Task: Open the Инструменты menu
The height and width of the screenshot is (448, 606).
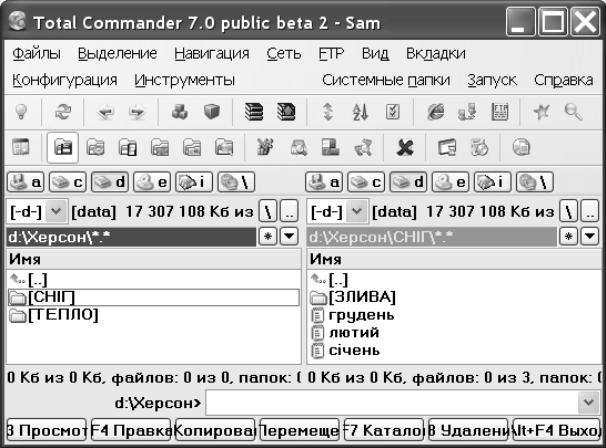Action: click(185, 80)
